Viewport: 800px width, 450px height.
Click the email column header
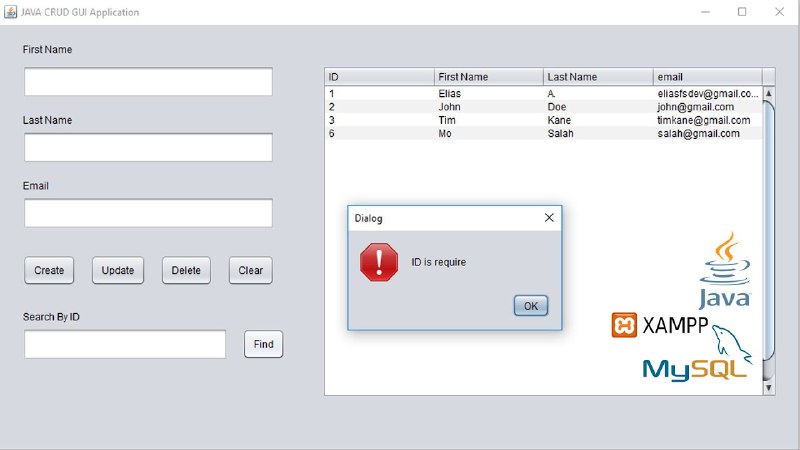tap(708, 77)
